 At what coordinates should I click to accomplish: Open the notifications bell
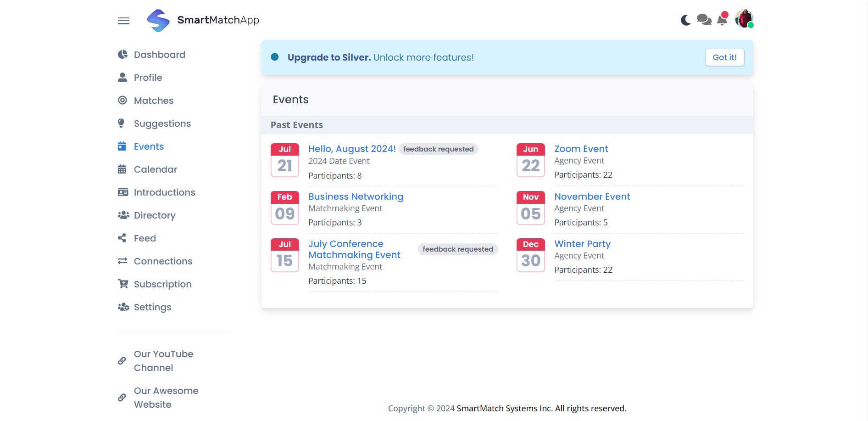coord(722,20)
